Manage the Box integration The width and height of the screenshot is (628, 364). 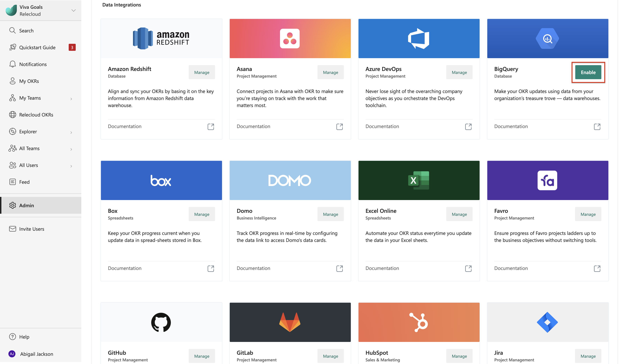pyautogui.click(x=202, y=214)
